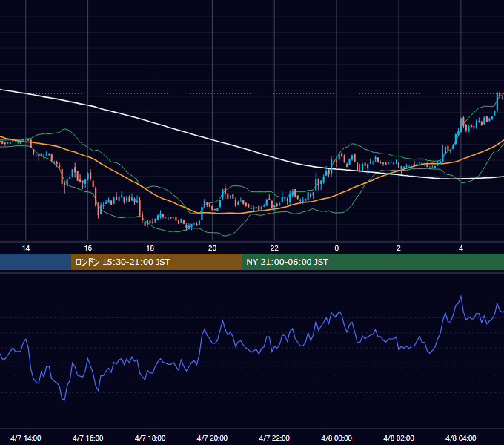This screenshot has height=445, width=504.
Task: Click the 4/7 20:00 time label
Action: click(x=212, y=438)
